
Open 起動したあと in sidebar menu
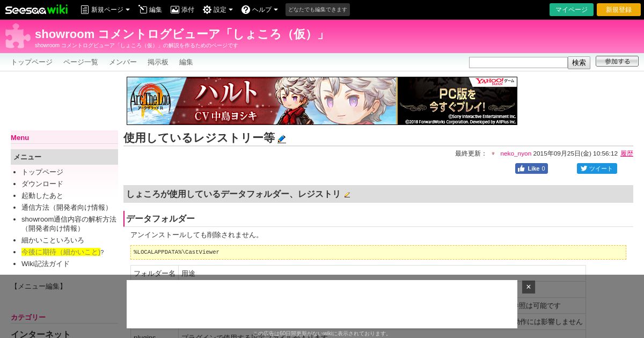(42, 196)
